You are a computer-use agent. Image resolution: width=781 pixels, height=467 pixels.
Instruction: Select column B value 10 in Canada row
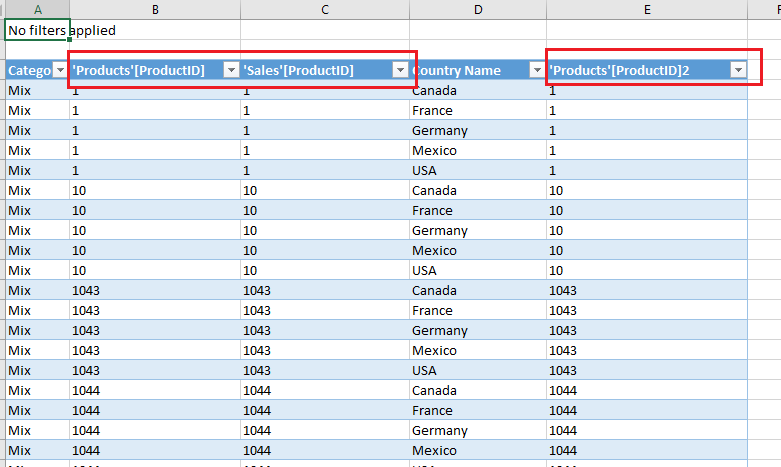(155, 190)
